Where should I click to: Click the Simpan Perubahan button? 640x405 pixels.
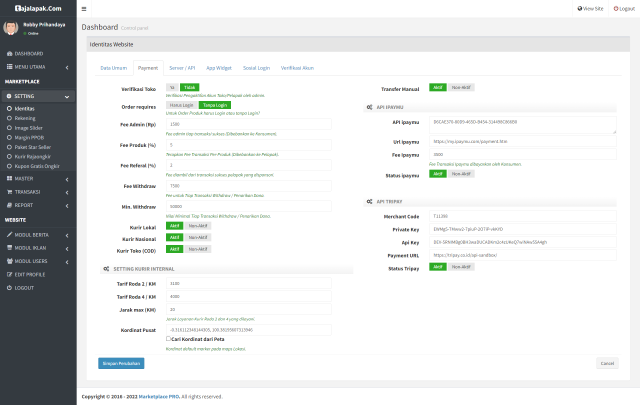[121, 363]
